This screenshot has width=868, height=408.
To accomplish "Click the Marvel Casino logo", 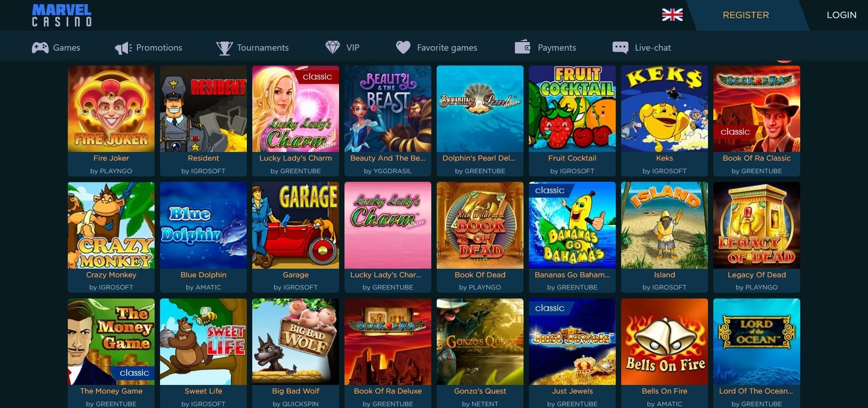I will (62, 15).
